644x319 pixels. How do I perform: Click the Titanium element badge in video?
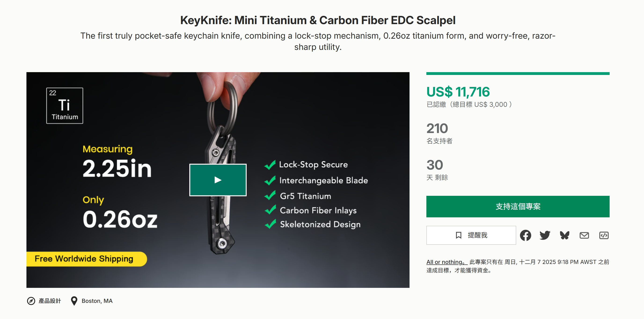click(65, 106)
